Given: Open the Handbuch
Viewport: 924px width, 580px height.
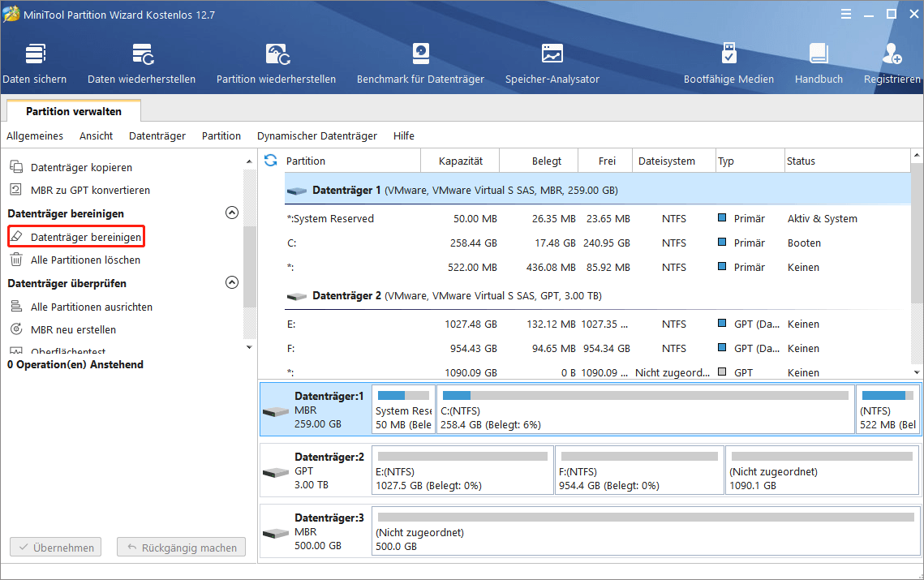Looking at the screenshot, I should point(819,63).
